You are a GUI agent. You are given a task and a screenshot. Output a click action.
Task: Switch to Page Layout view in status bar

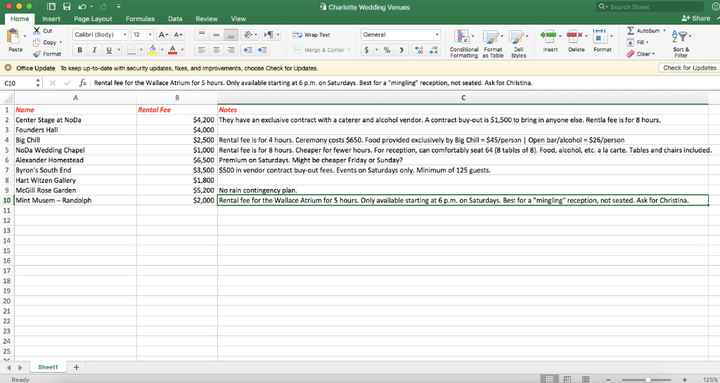click(567, 379)
